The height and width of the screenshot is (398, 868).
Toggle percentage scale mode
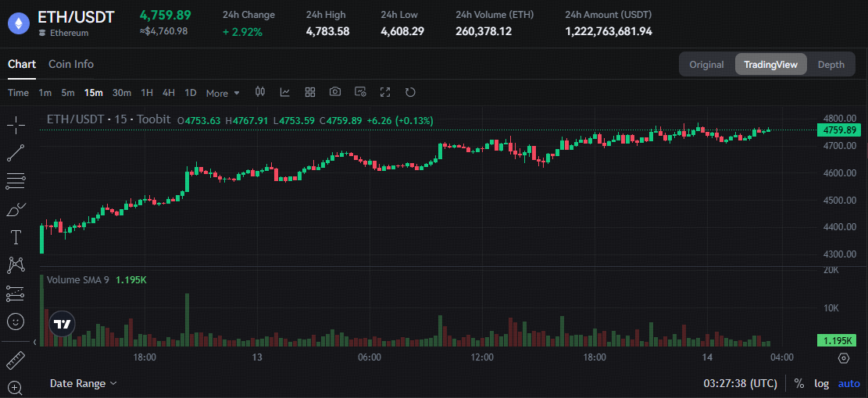tap(798, 383)
